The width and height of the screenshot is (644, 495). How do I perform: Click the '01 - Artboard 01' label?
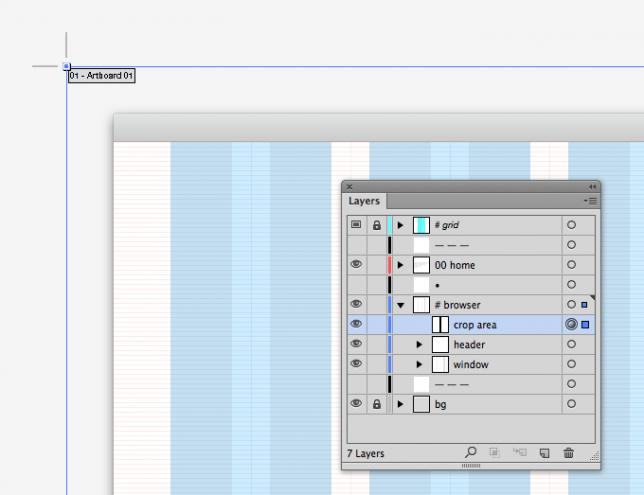click(101, 76)
